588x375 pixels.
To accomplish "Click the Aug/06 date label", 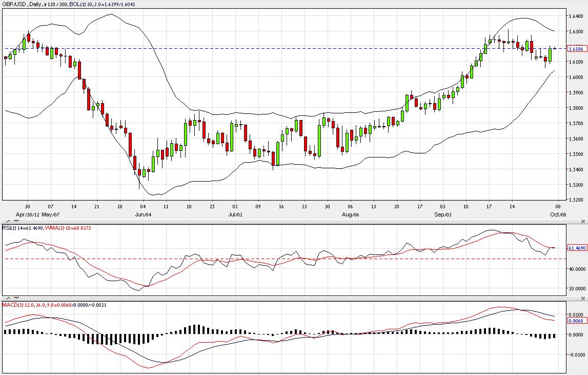I will tap(351, 215).
